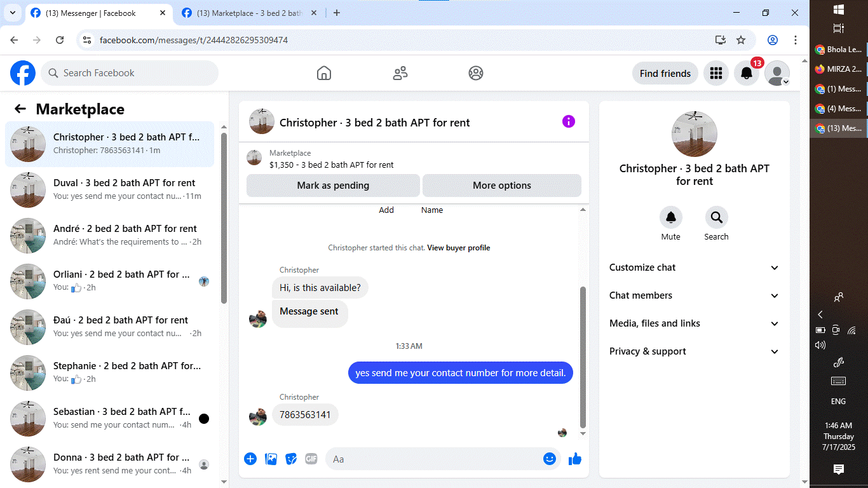Open conversation information purple icon
Image resolution: width=868 pixels, height=488 pixels.
pos(569,121)
